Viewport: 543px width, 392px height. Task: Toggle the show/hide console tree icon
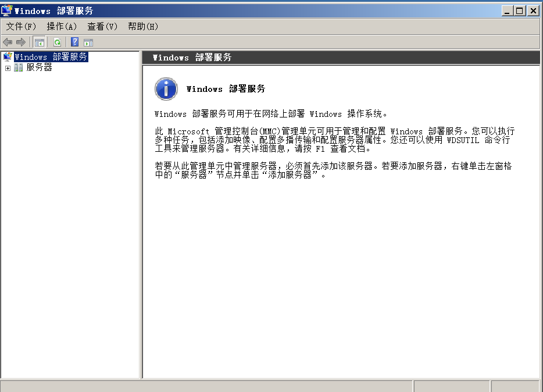tap(39, 42)
